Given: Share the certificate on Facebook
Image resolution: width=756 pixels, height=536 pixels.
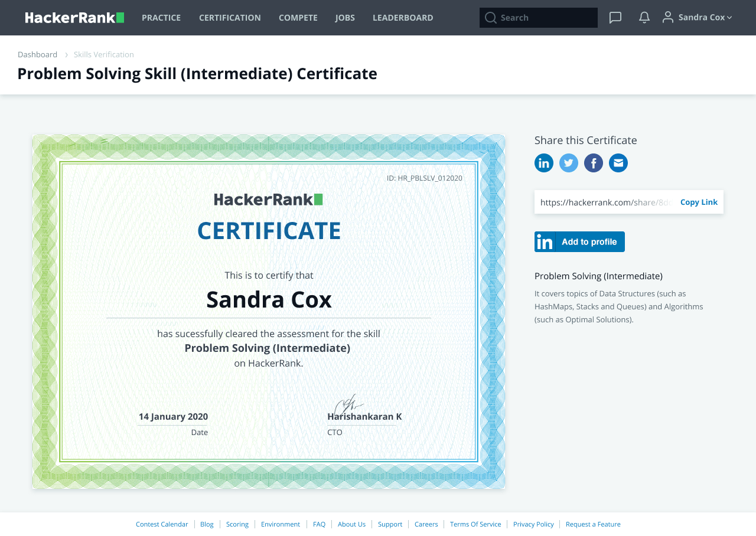Looking at the screenshot, I should 593,163.
